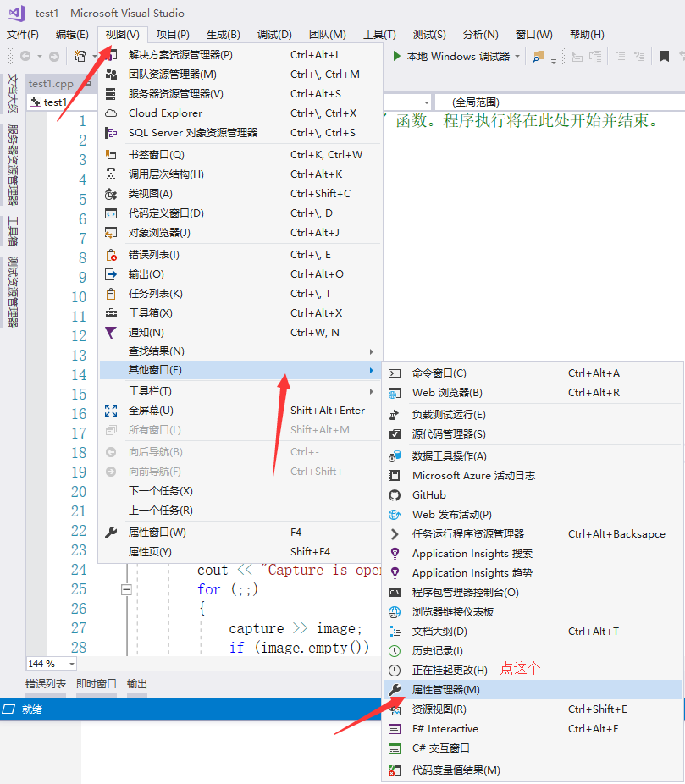
Task: Open the 文档大纲 side panel tab
Action: tap(13, 94)
